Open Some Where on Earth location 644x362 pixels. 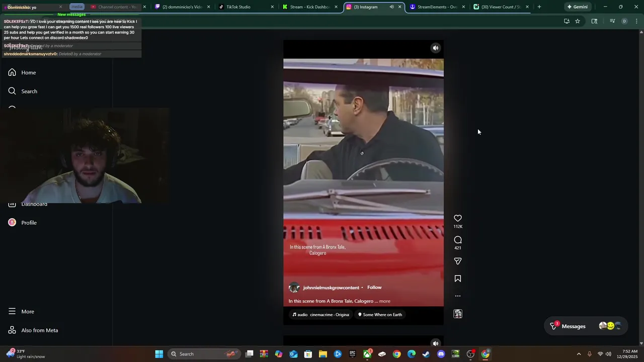click(380, 315)
